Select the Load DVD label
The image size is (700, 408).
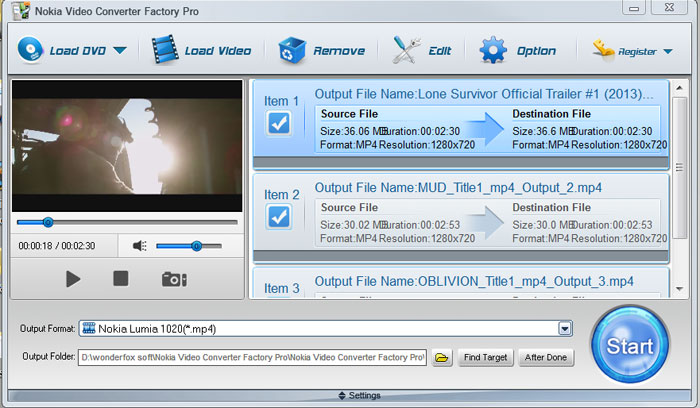(78, 51)
